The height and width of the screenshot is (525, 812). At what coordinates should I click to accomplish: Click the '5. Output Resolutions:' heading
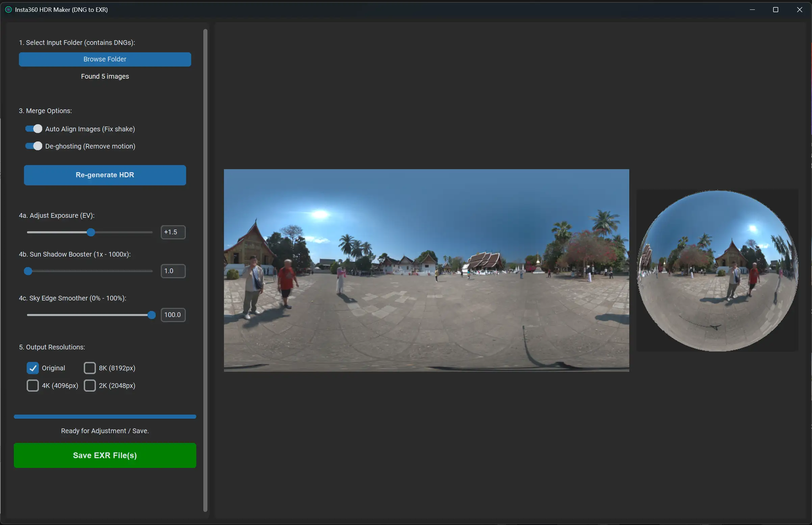click(x=52, y=347)
